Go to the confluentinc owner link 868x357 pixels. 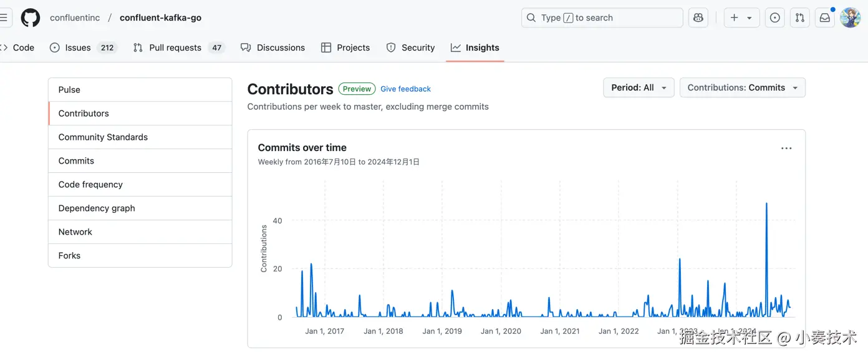click(x=75, y=17)
